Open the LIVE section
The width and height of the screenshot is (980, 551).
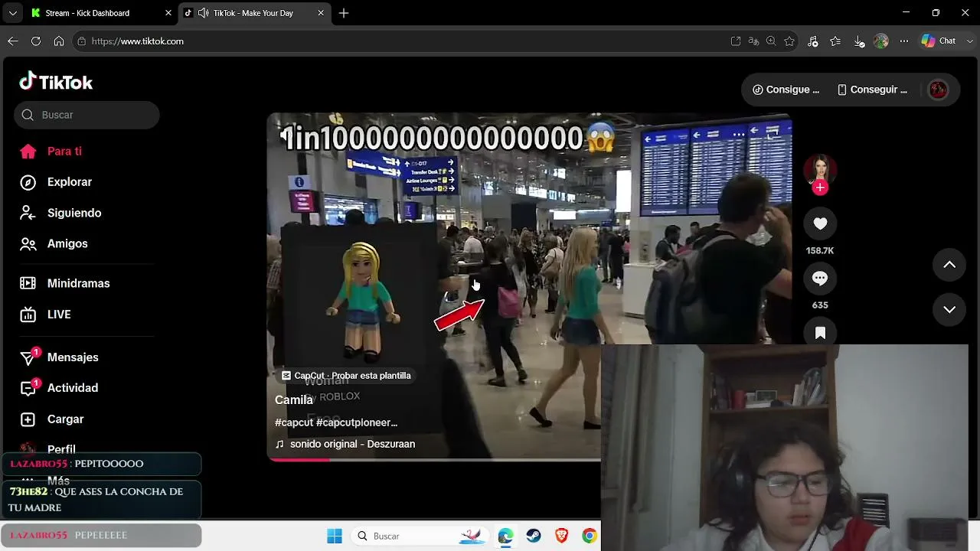click(59, 315)
